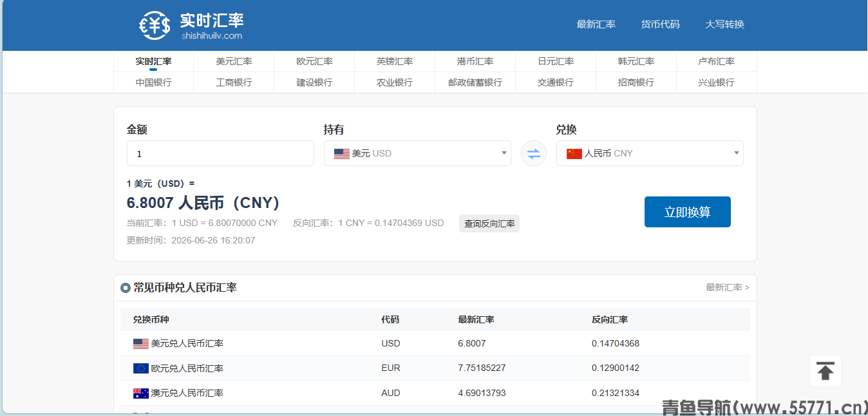The width and height of the screenshot is (868, 416).
Task: Click the 代码 column header
Action: (x=390, y=319)
